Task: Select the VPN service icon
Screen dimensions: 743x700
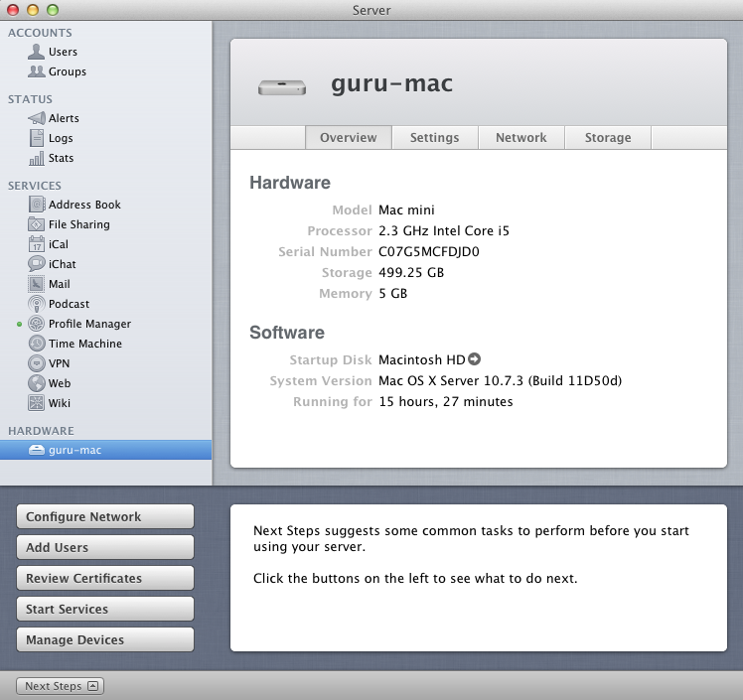Action: pos(37,363)
